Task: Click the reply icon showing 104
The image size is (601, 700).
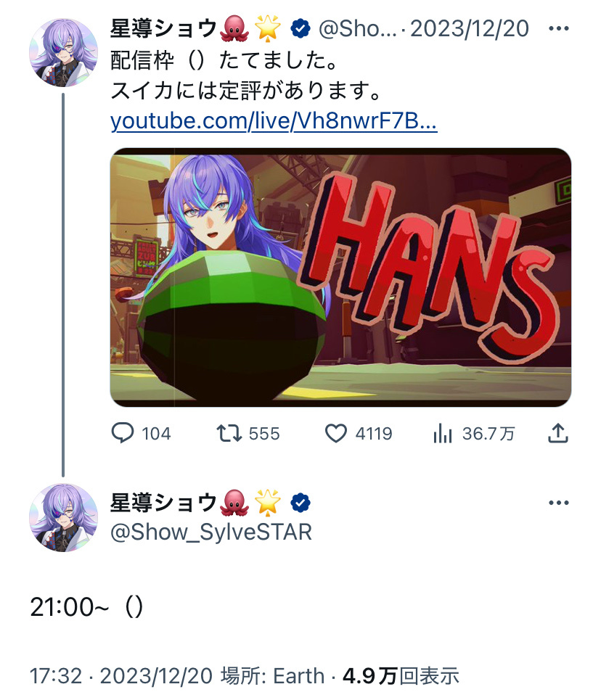Action: pos(122,433)
